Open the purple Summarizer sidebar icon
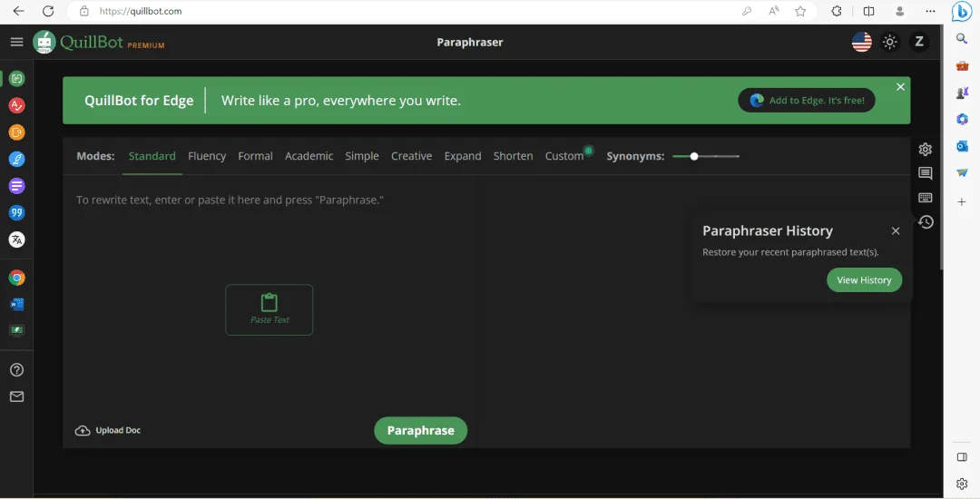This screenshot has height=499, width=980. tap(17, 186)
